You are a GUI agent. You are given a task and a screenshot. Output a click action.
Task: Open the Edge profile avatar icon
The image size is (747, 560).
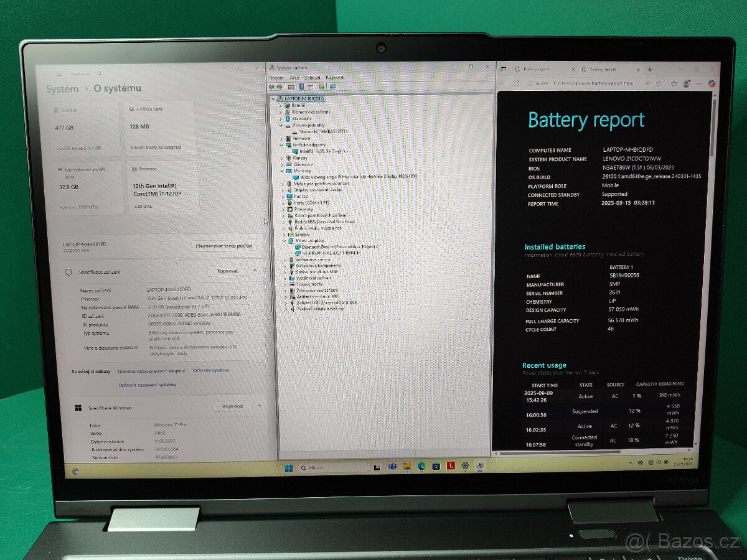click(x=687, y=83)
